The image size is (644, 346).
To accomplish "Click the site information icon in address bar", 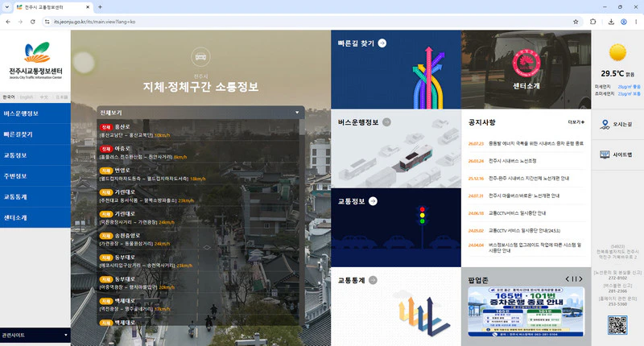I will coord(47,22).
